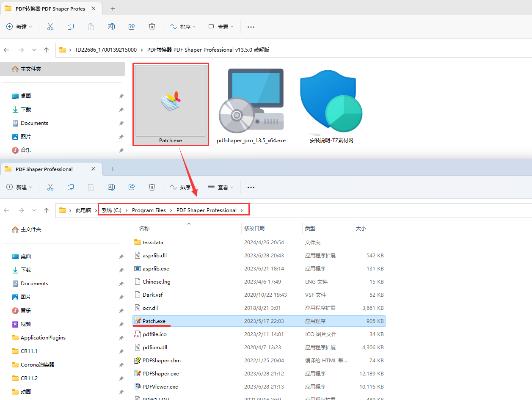532x400 pixels.
Task: Open 排序 dropdown in lower window
Action: coord(183,187)
